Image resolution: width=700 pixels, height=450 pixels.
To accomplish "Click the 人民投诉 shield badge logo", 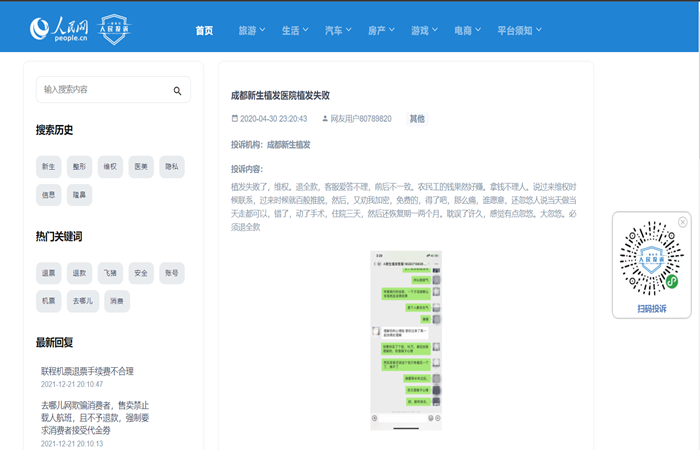I will click(115, 30).
